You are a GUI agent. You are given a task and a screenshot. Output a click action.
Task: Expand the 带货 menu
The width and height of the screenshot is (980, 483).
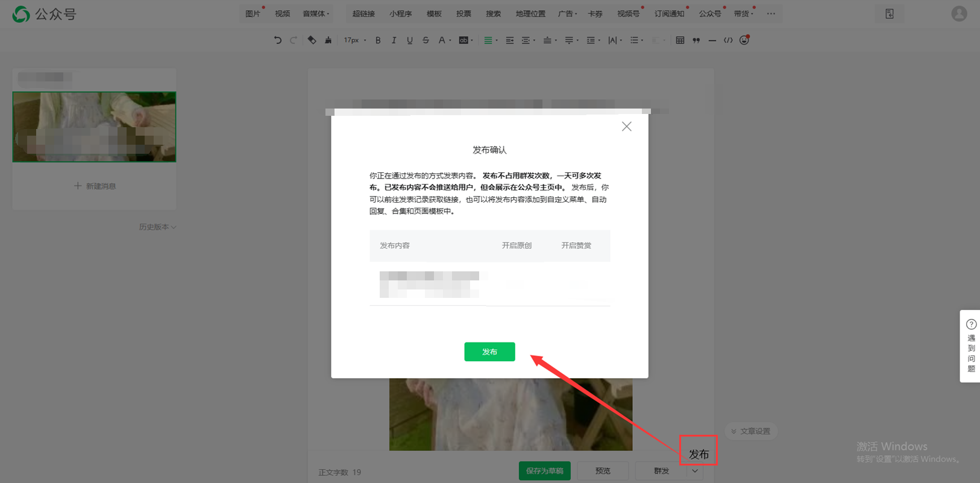[x=743, y=14]
